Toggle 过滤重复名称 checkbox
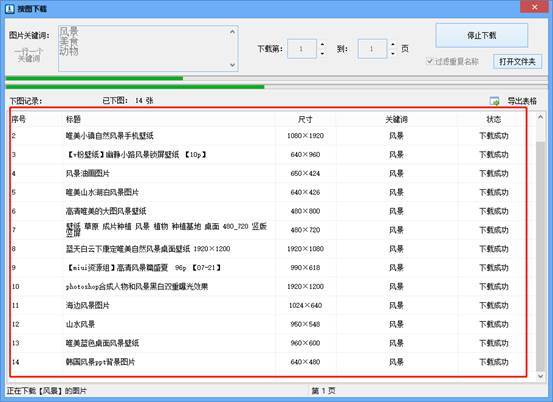Viewport: 553px width, 402px height. pyautogui.click(x=429, y=61)
